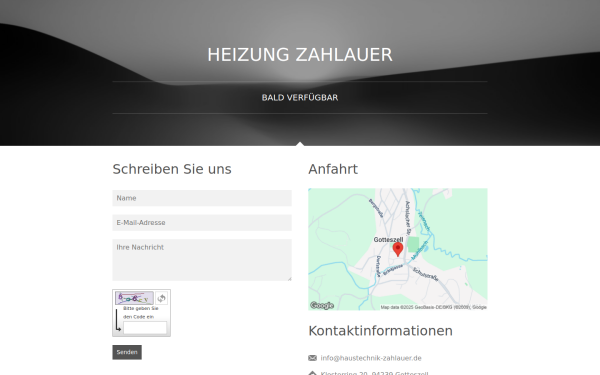
Task: Click the info@haustechnik-zahlauer.de email link
Action: (x=371, y=358)
